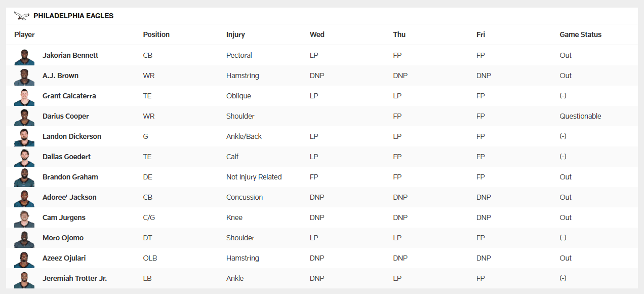The height and width of the screenshot is (294, 644).
Task: Click the Philadelphia Eagles team logo
Action: coord(22,16)
